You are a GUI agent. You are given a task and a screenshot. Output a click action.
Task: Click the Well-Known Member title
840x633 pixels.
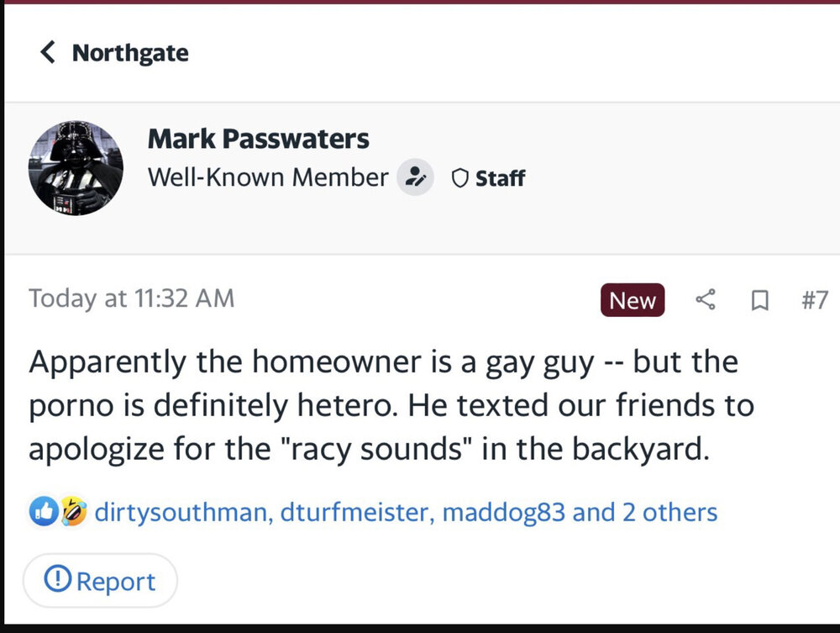point(268,177)
